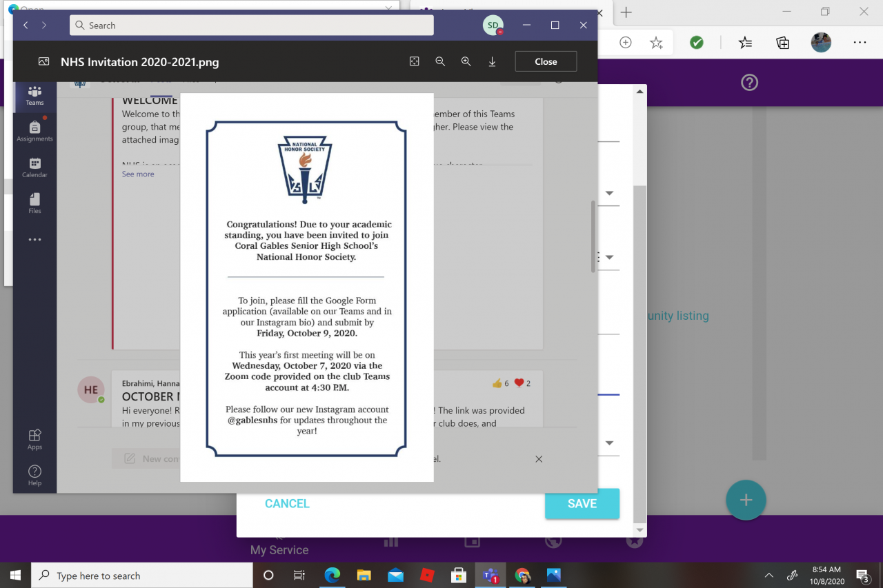Image resolution: width=883 pixels, height=588 pixels.
Task: Click the dialog scrollbar up arrow
Action: (640, 92)
